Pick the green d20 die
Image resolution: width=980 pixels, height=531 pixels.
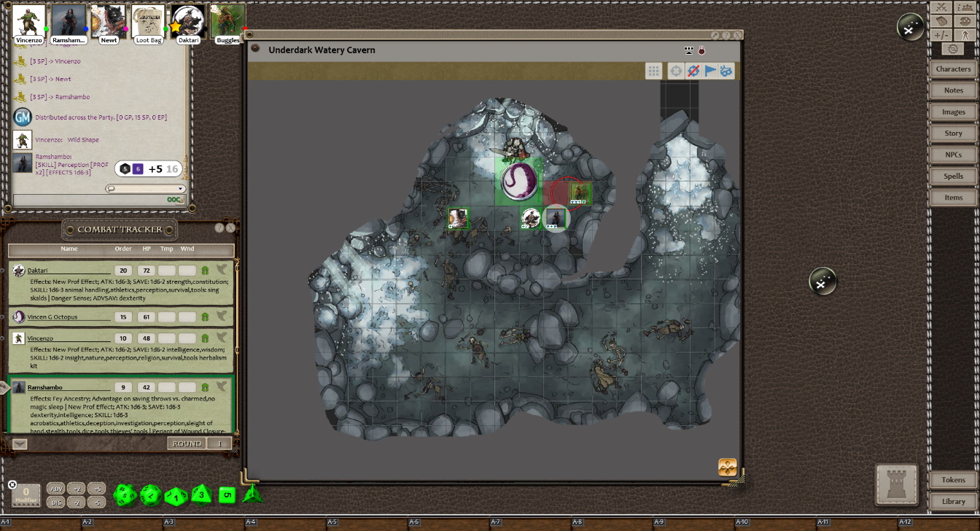[125, 496]
